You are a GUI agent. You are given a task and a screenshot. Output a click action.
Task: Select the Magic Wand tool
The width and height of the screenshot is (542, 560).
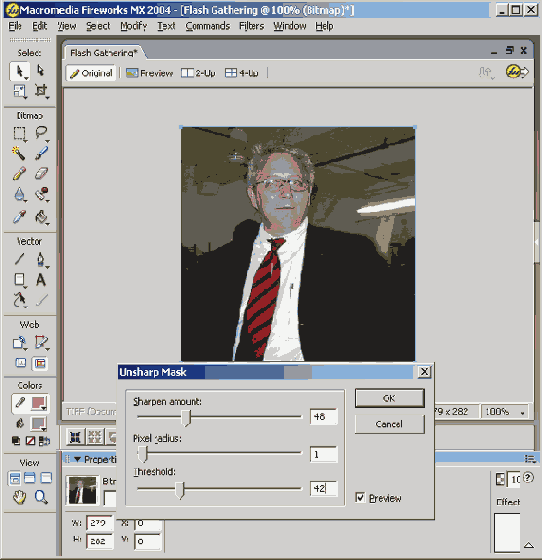coord(19,153)
